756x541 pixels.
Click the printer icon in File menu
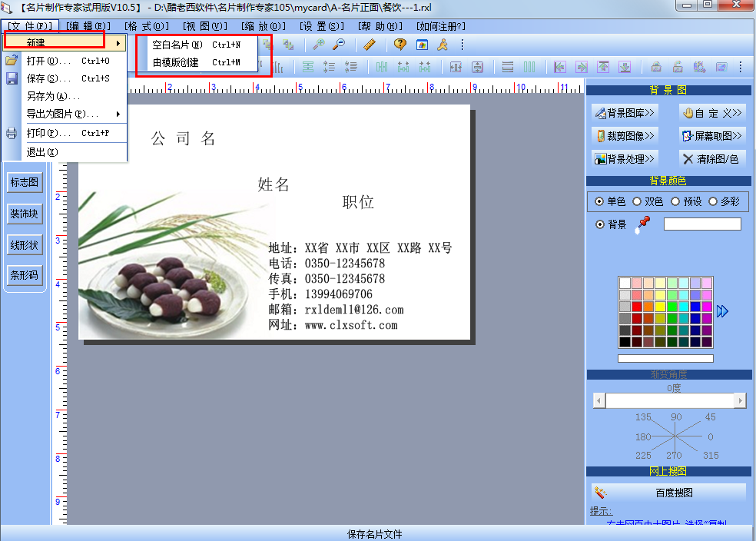pyautogui.click(x=12, y=133)
